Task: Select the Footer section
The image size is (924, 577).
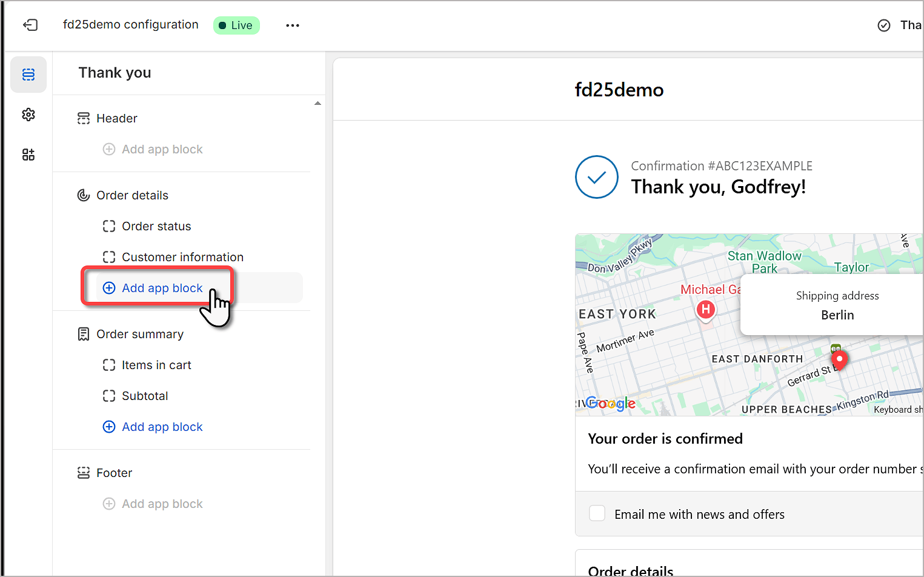Action: [x=114, y=473]
